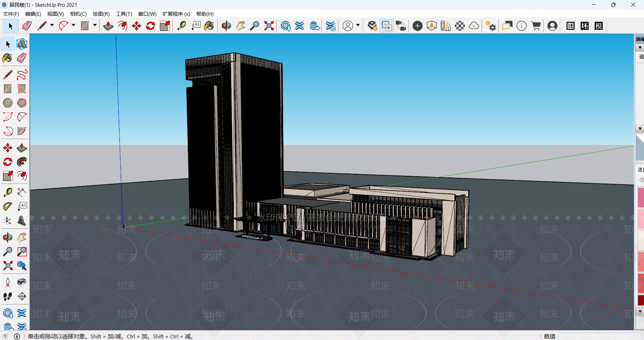This screenshot has height=340, width=644.
Task: Expand the Shape tool dropdown arrow
Action: pos(95,25)
